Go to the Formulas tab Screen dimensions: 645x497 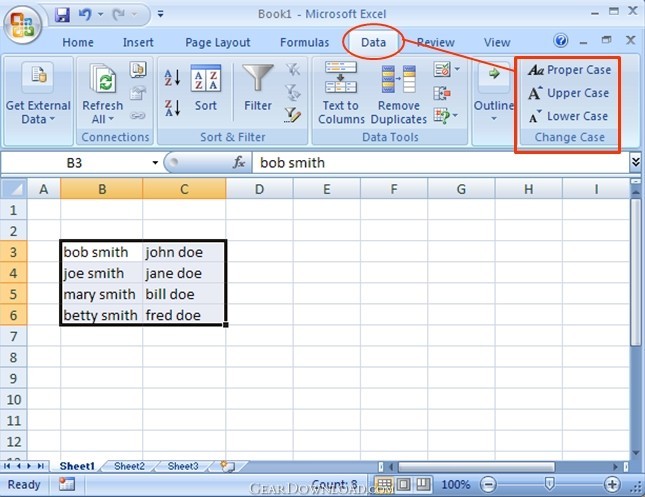[304, 42]
